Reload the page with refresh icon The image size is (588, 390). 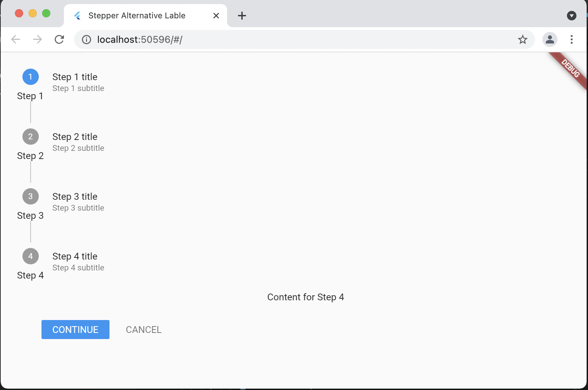coord(59,39)
